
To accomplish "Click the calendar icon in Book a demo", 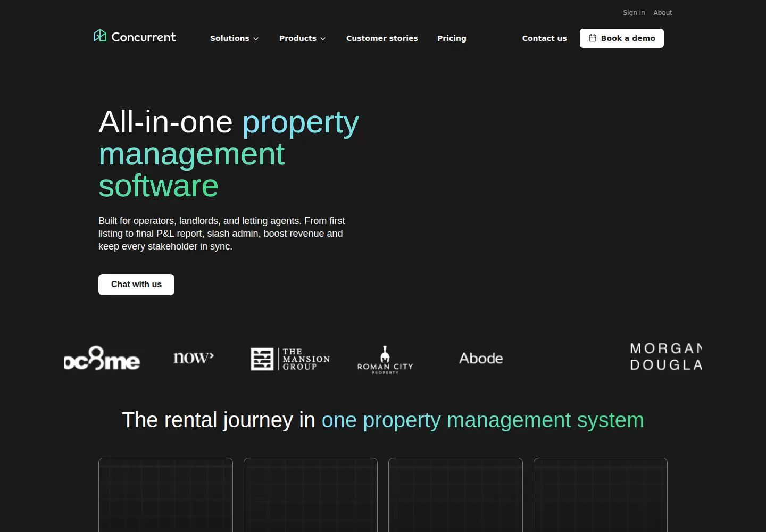I will 593,38.
